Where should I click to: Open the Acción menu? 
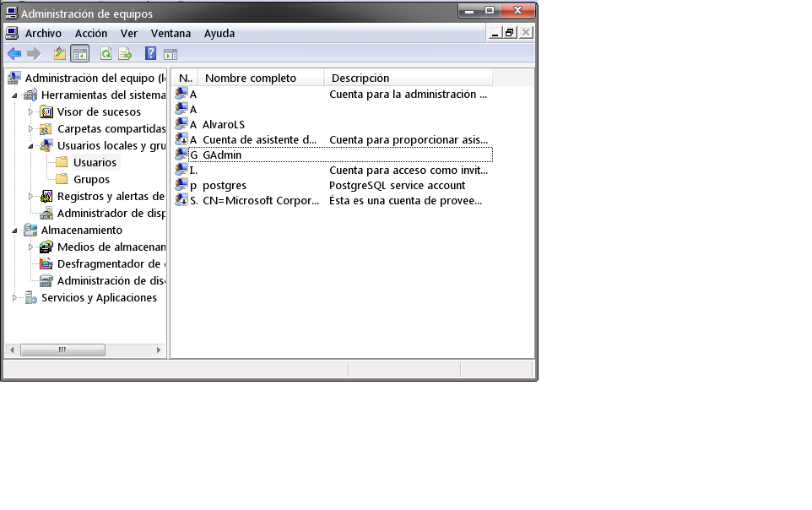tap(91, 34)
